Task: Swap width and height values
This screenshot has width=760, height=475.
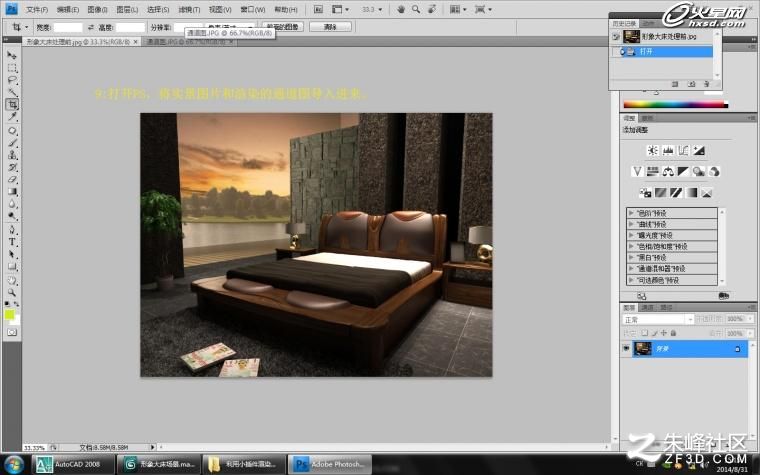Action: pos(91,28)
